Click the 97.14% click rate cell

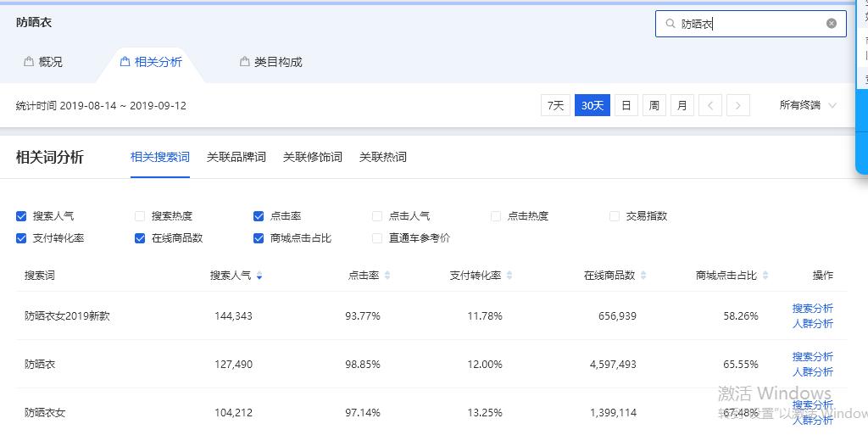point(363,412)
